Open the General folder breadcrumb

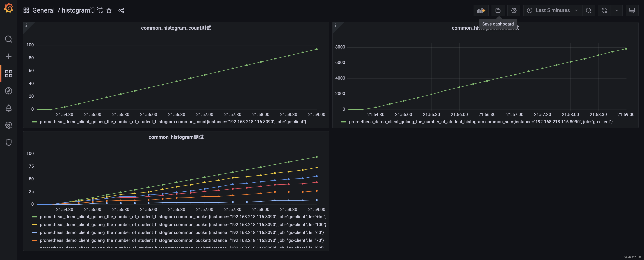(x=43, y=10)
